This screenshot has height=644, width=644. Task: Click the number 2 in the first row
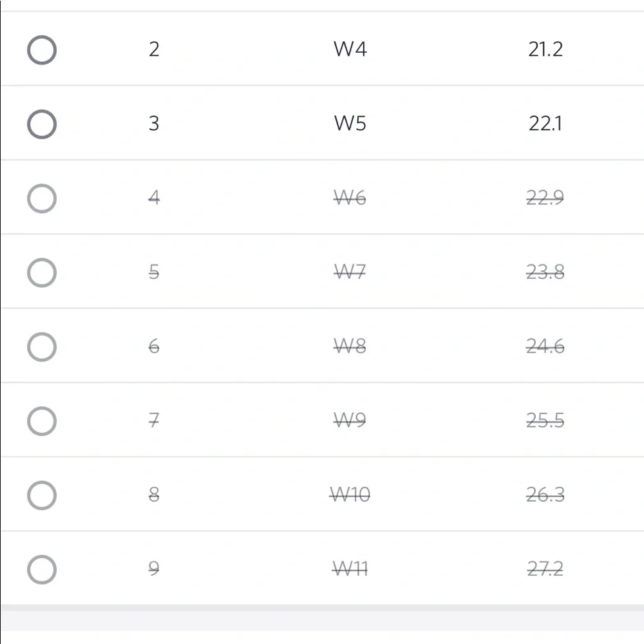coord(154,50)
